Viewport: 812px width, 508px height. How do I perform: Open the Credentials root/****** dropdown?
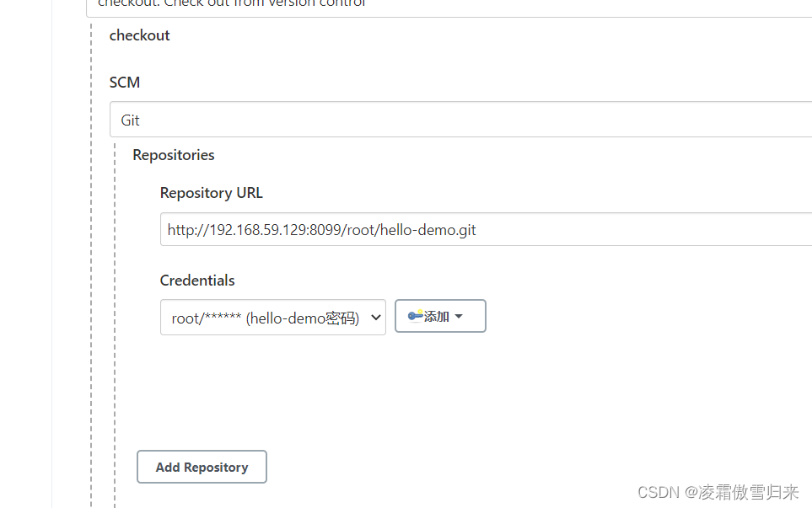pos(272,318)
